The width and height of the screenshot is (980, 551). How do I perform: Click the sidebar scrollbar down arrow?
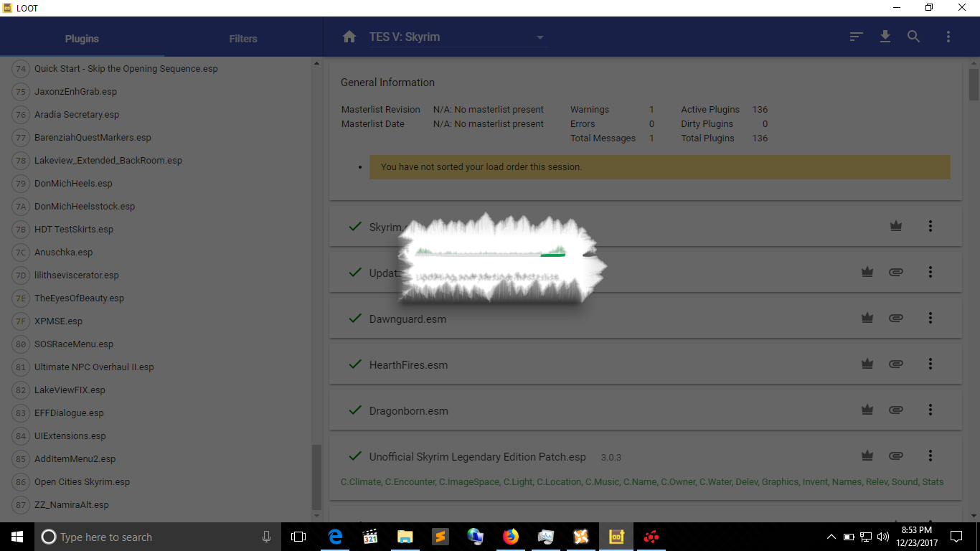point(316,514)
